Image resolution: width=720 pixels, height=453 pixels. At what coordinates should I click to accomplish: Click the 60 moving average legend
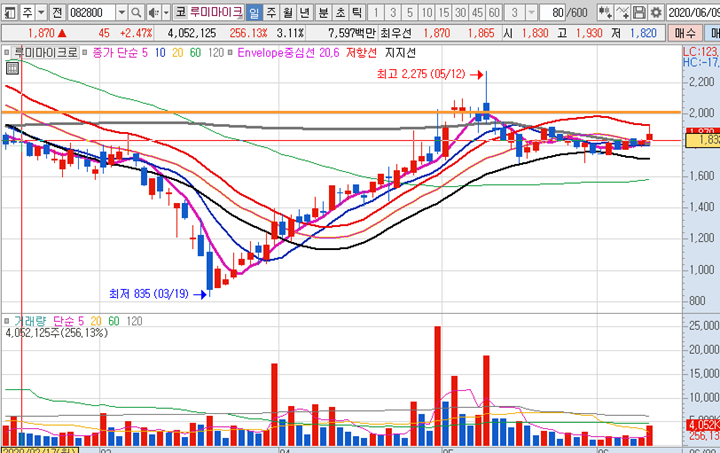coord(196,53)
